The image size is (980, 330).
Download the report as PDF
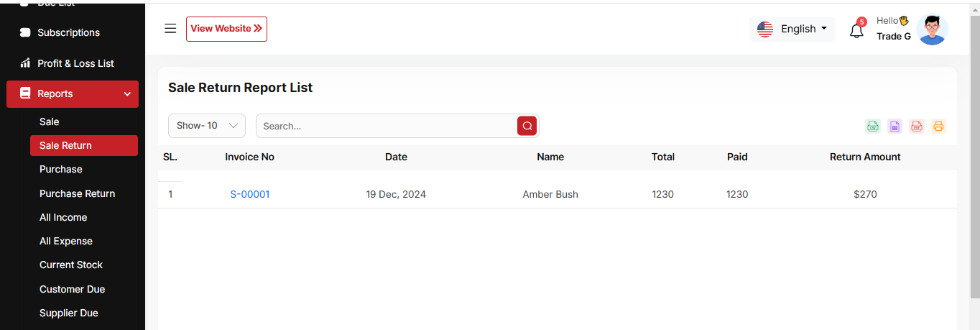point(916,127)
